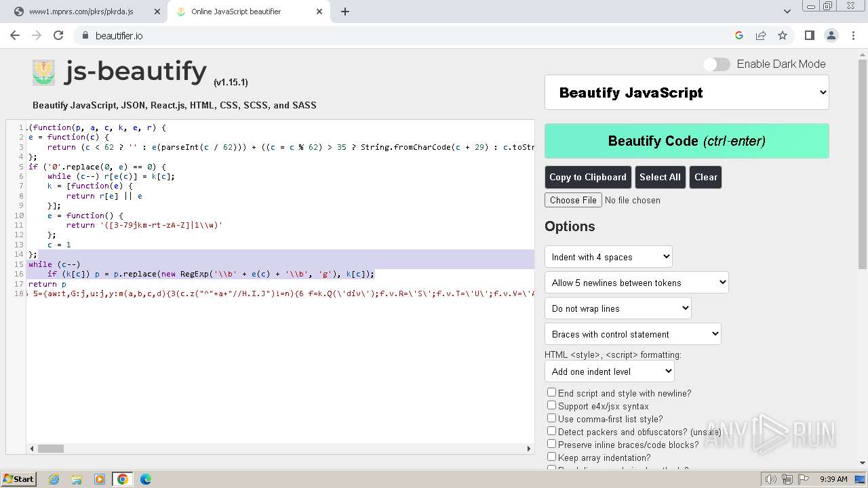Click the js-beautify heading text
The image size is (868, 488).
tap(135, 71)
